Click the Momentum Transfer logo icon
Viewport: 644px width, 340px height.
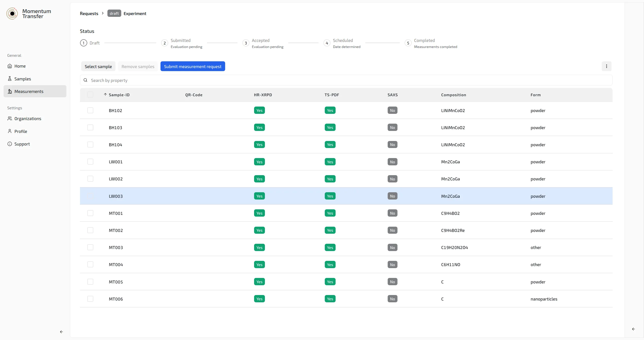click(12, 14)
